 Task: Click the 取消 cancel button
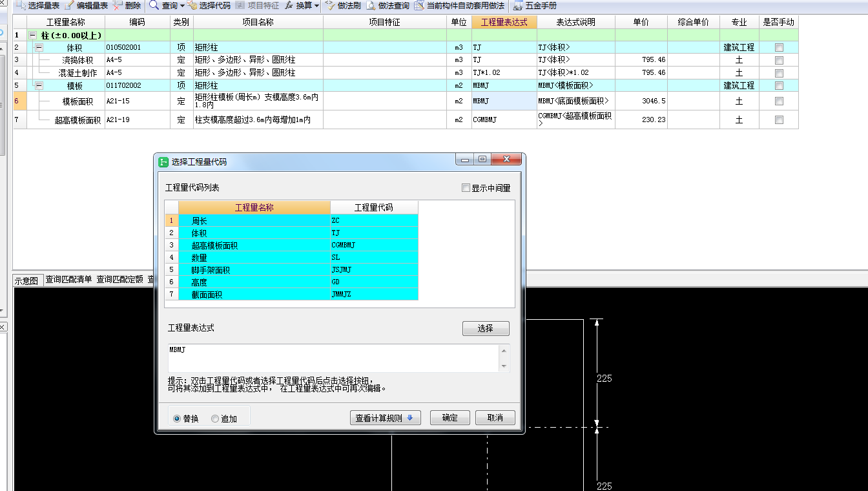pyautogui.click(x=495, y=418)
